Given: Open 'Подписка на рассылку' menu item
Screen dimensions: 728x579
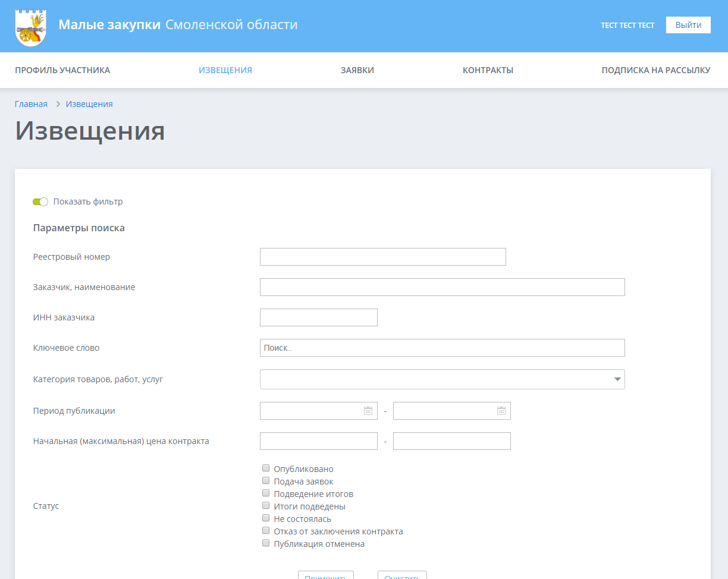Looking at the screenshot, I should tap(655, 70).
